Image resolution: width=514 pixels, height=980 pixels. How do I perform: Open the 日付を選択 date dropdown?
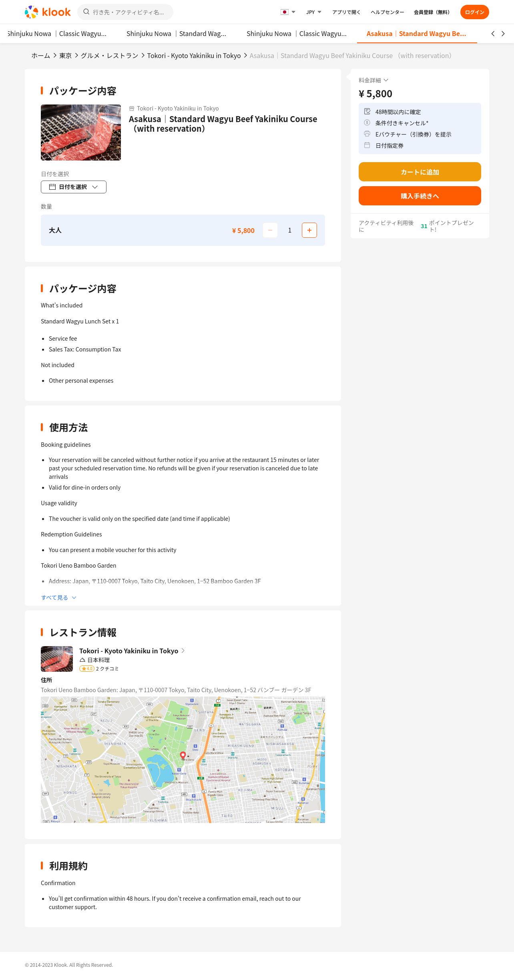(74, 187)
